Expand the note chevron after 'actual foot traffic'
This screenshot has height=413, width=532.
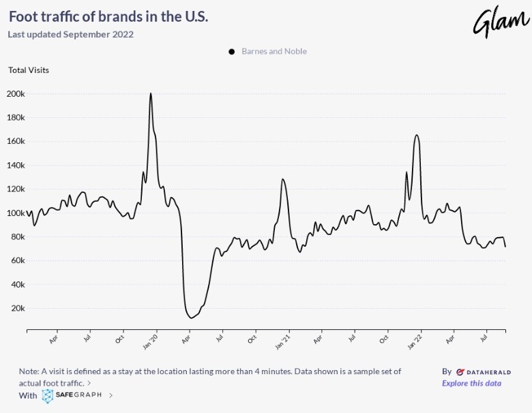[x=89, y=384]
